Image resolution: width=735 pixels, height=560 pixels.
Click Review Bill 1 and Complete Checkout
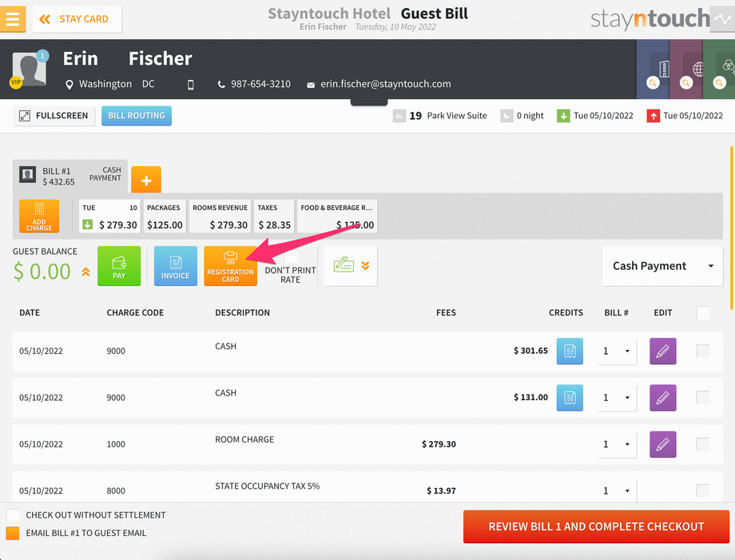[x=596, y=526]
